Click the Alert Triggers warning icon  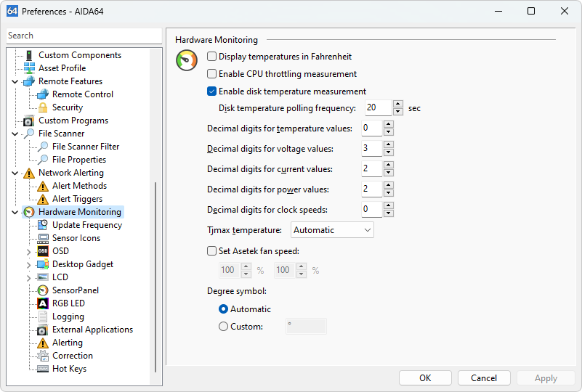click(43, 199)
